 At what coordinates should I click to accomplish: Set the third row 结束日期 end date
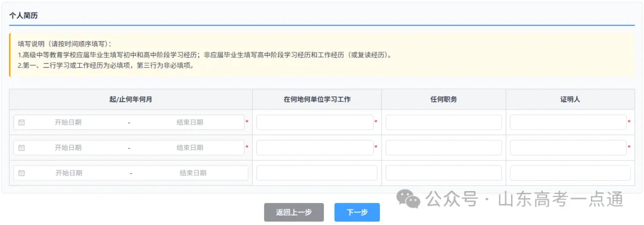[193, 173]
